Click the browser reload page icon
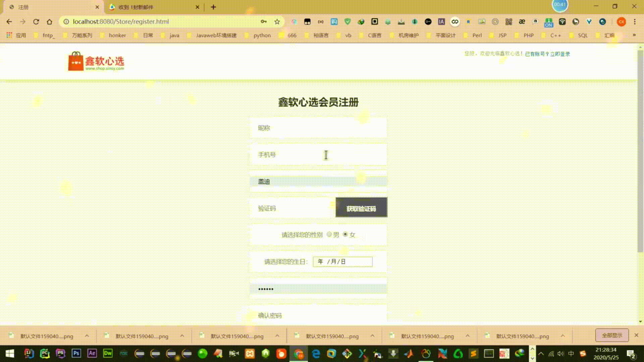Screen dimensions: 644x362 [x=36, y=22]
